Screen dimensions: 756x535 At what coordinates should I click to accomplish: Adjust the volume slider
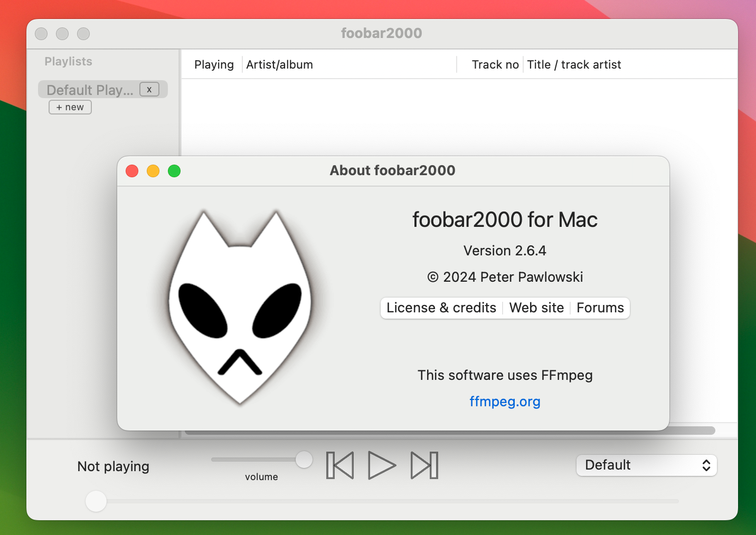pos(304,460)
